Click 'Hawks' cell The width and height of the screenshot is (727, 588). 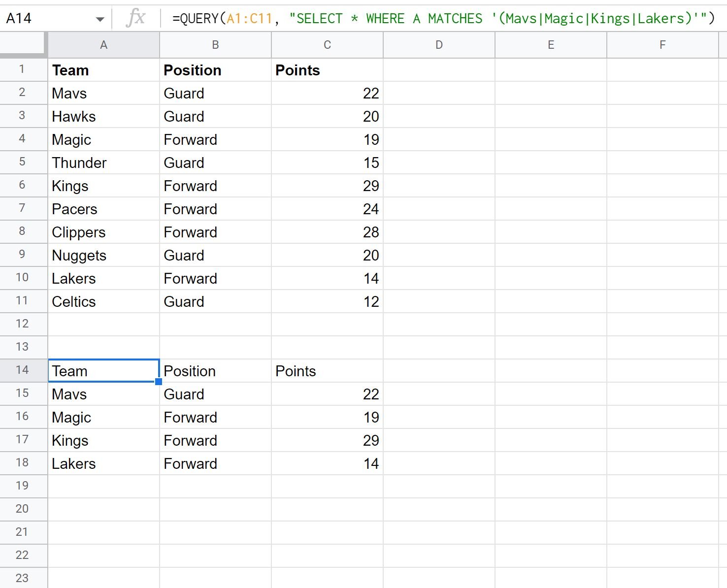point(103,116)
